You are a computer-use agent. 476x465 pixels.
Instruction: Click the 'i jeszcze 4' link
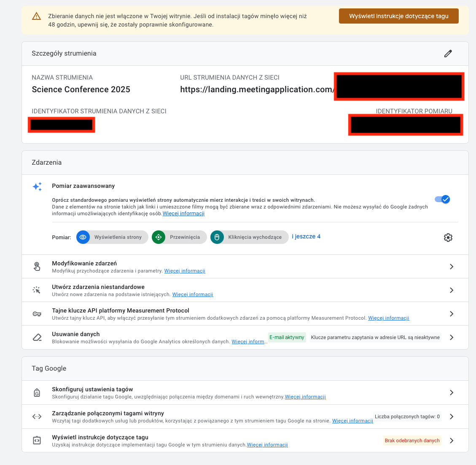[306, 237]
